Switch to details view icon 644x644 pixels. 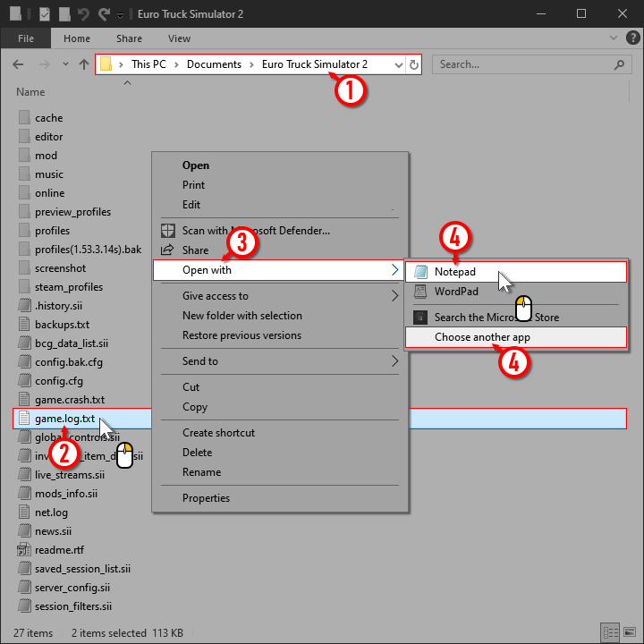point(610,632)
